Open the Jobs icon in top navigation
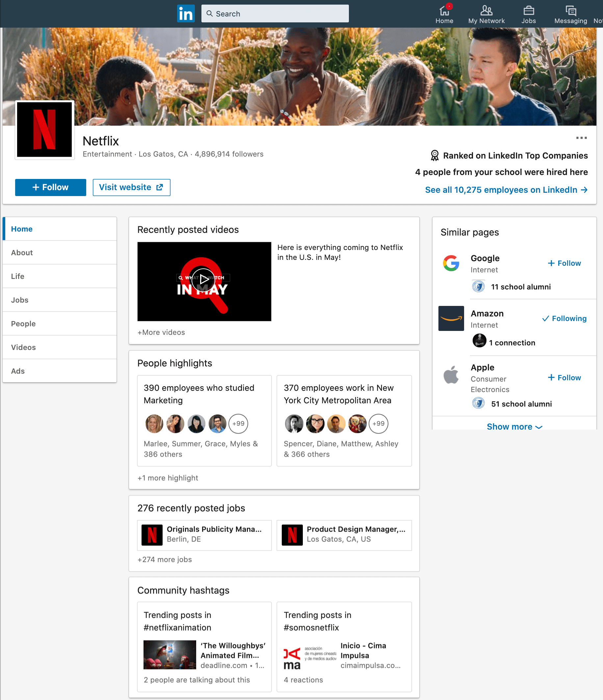 pyautogui.click(x=528, y=13)
